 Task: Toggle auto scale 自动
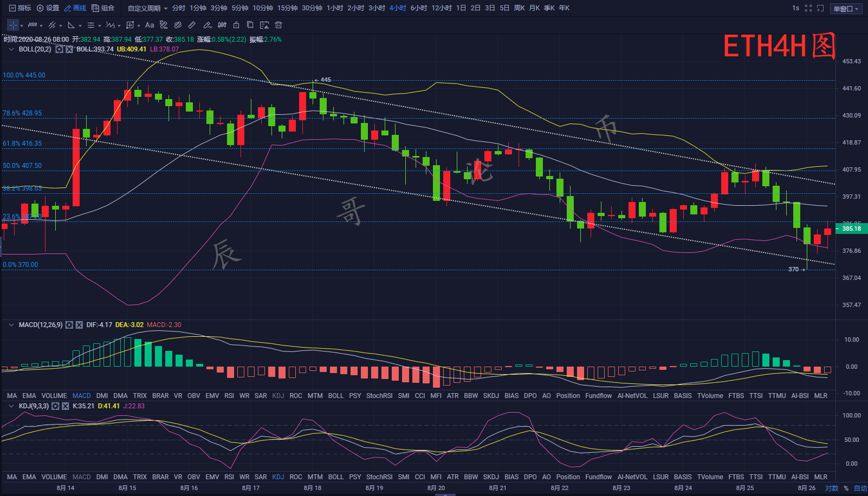tap(860, 488)
